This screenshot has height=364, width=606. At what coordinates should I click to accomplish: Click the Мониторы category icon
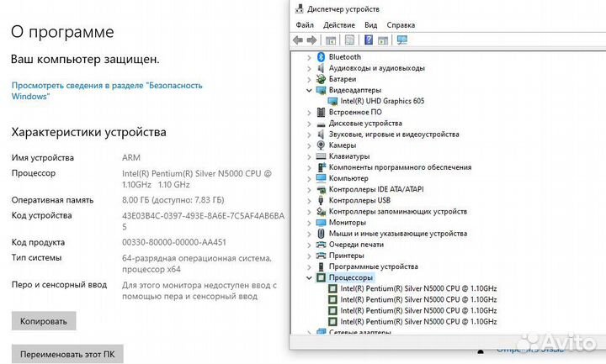click(x=321, y=223)
